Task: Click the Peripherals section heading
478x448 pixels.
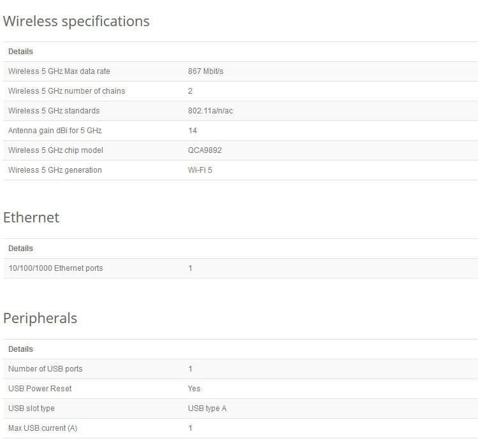Action: pyautogui.click(x=40, y=318)
